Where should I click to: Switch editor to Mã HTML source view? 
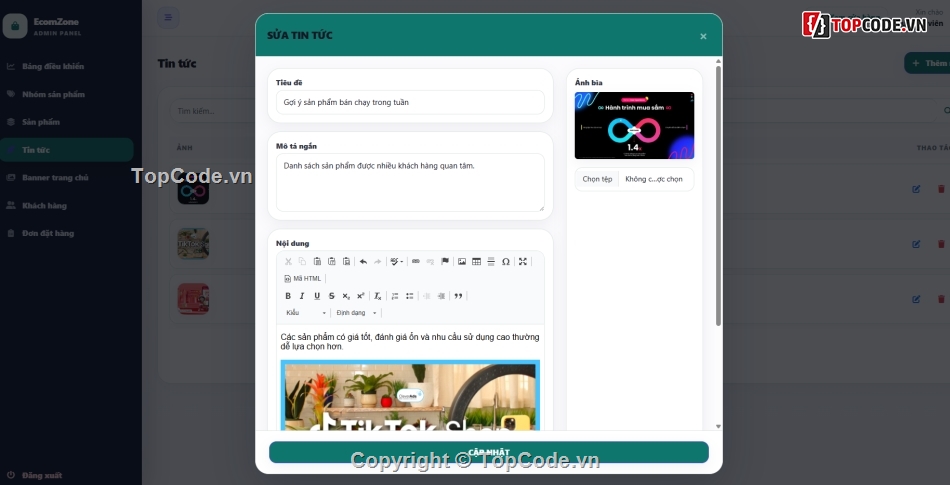click(302, 279)
